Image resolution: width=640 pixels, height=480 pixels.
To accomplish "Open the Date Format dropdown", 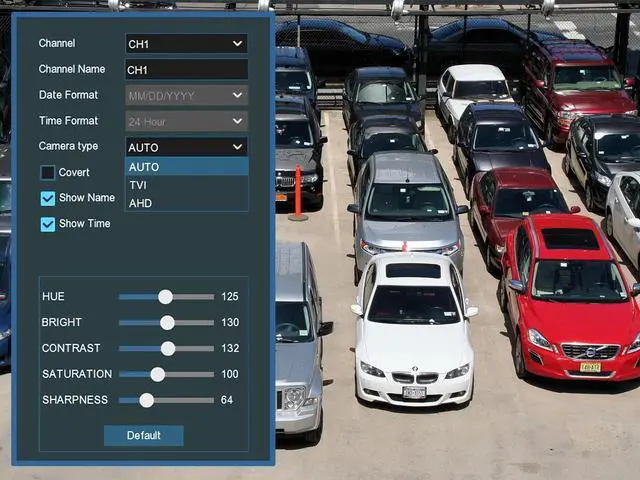I will click(186, 95).
